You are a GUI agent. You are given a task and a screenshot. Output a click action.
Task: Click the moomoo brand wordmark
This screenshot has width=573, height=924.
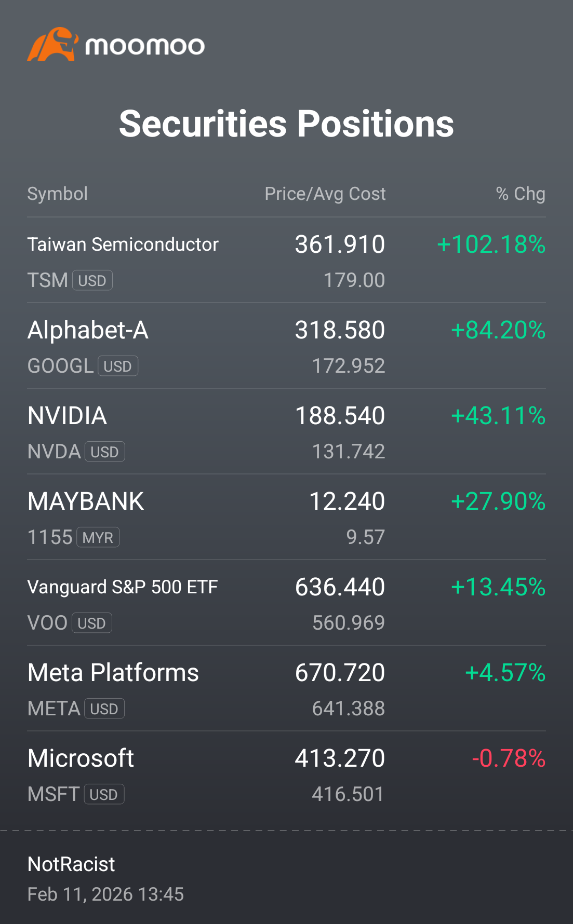(x=145, y=46)
